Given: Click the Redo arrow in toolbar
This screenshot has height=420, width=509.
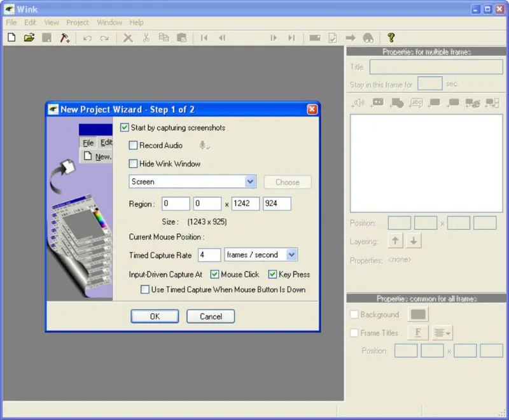Looking at the screenshot, I should [104, 38].
